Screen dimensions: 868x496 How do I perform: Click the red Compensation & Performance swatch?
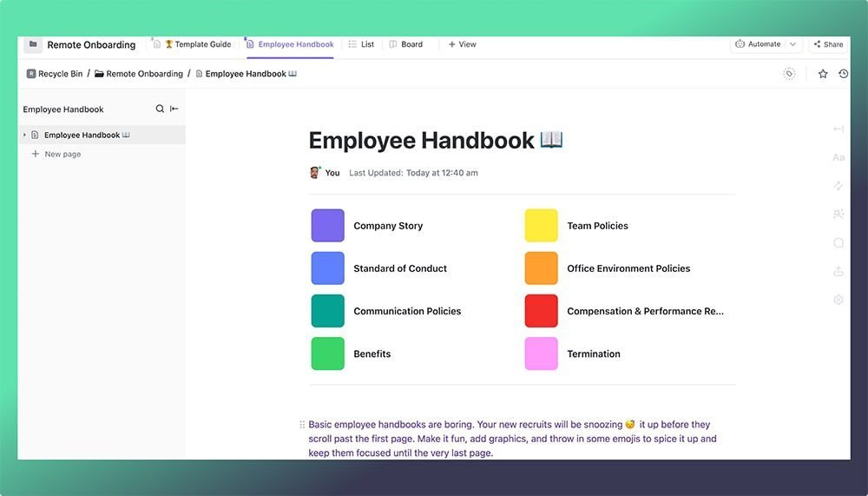pos(542,311)
